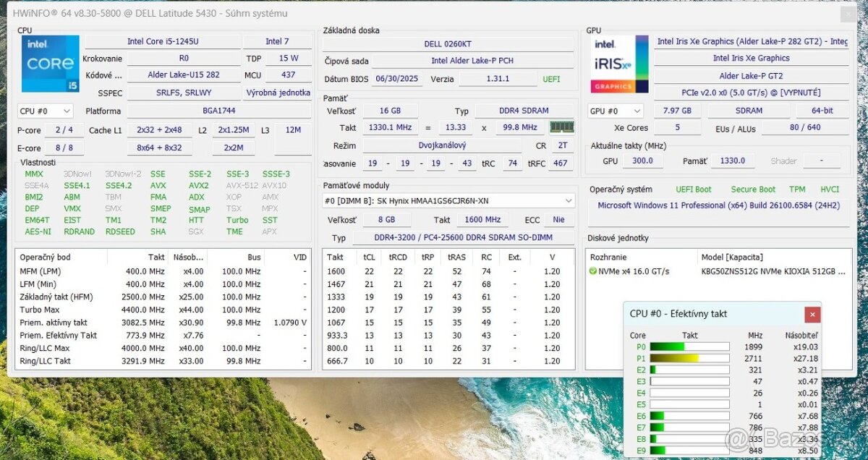This screenshot has width=868, height=460.
Task: Click the green memory module icon
Action: click(x=561, y=127)
